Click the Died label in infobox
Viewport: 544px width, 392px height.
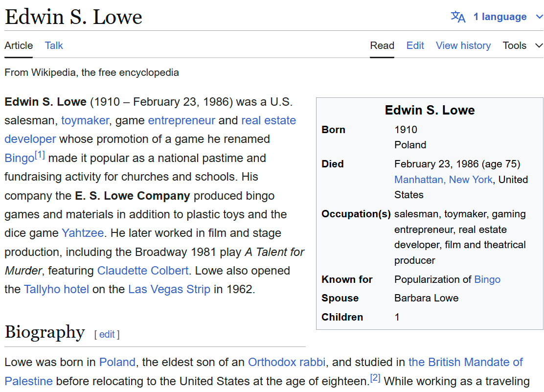[x=332, y=164]
